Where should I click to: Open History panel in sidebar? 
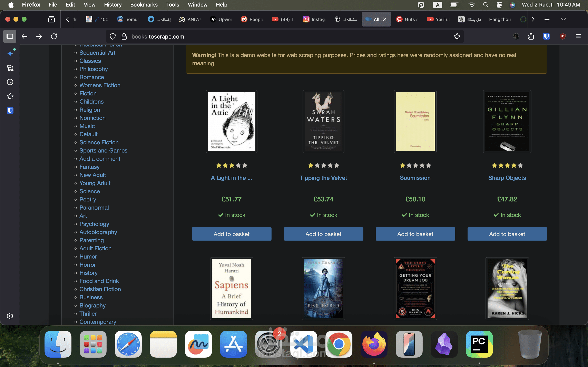coord(10,82)
